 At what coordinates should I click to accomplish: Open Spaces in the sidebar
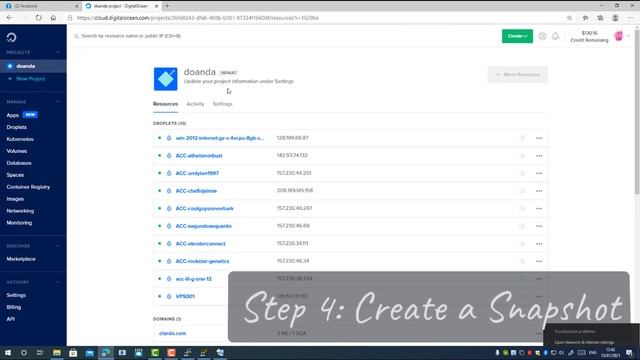15,175
